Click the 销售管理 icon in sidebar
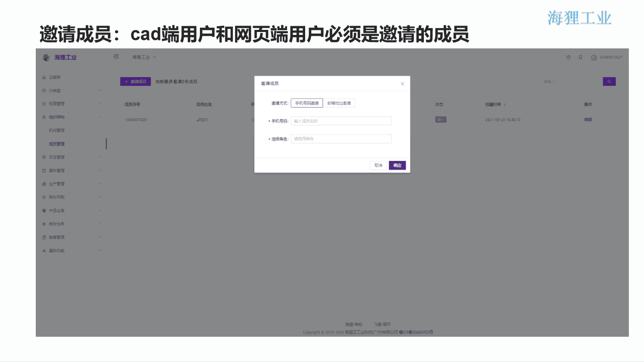The image size is (644, 362). point(44,237)
